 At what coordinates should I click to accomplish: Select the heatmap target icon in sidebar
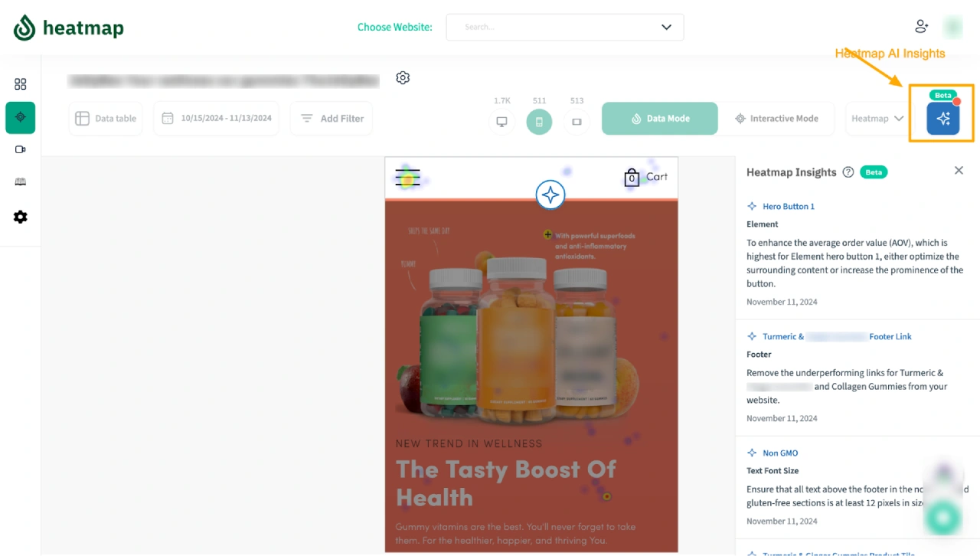tap(21, 117)
